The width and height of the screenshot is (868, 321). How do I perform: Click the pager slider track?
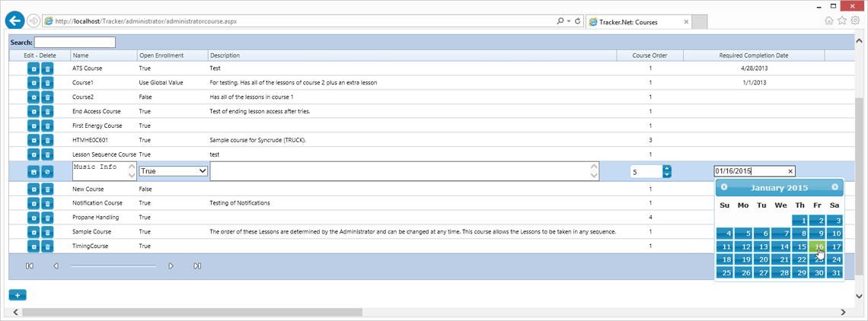tap(113, 266)
